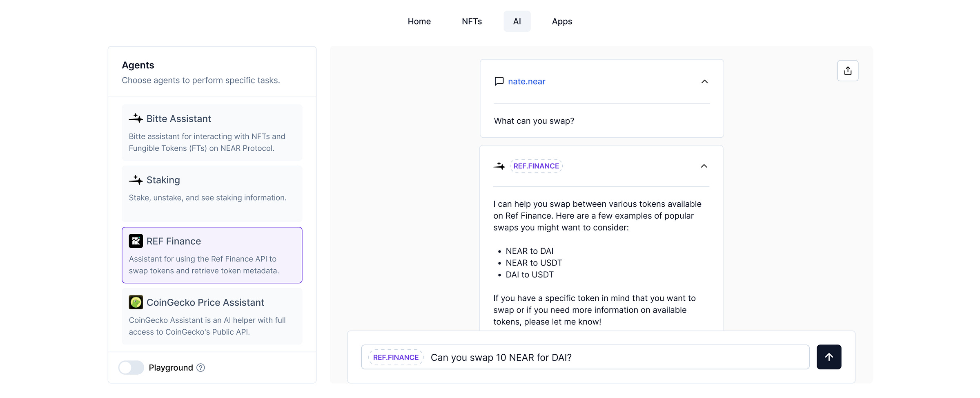Click the chat bubble icon beside nate.near
This screenshot has width=980, height=398.
(x=499, y=81)
